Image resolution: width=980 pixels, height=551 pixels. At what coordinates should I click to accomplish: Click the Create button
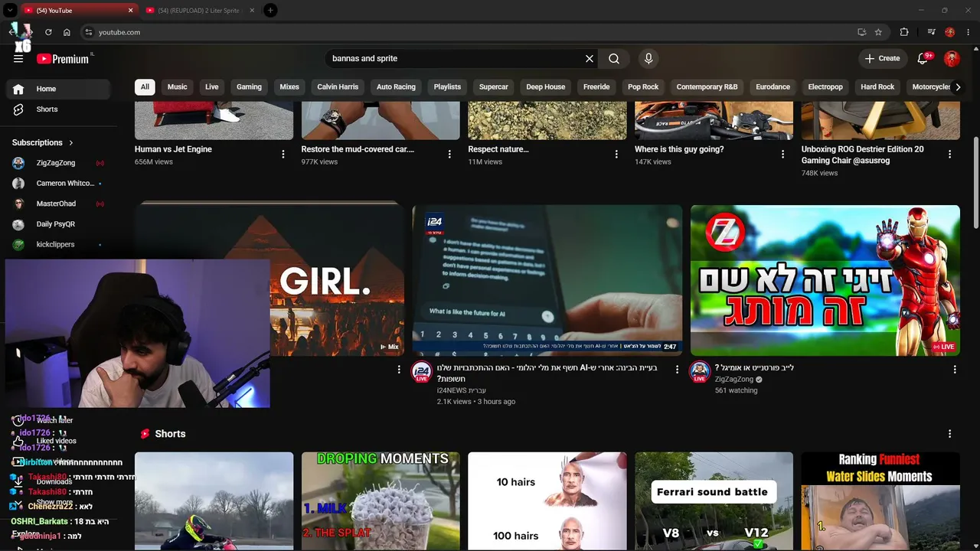[882, 58]
